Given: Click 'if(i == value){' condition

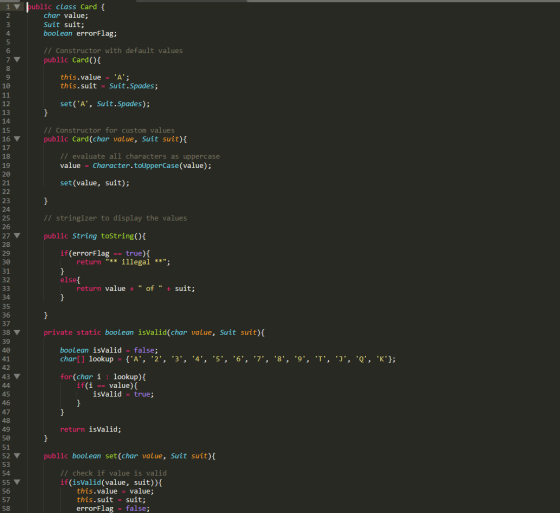Looking at the screenshot, I should tap(107, 385).
